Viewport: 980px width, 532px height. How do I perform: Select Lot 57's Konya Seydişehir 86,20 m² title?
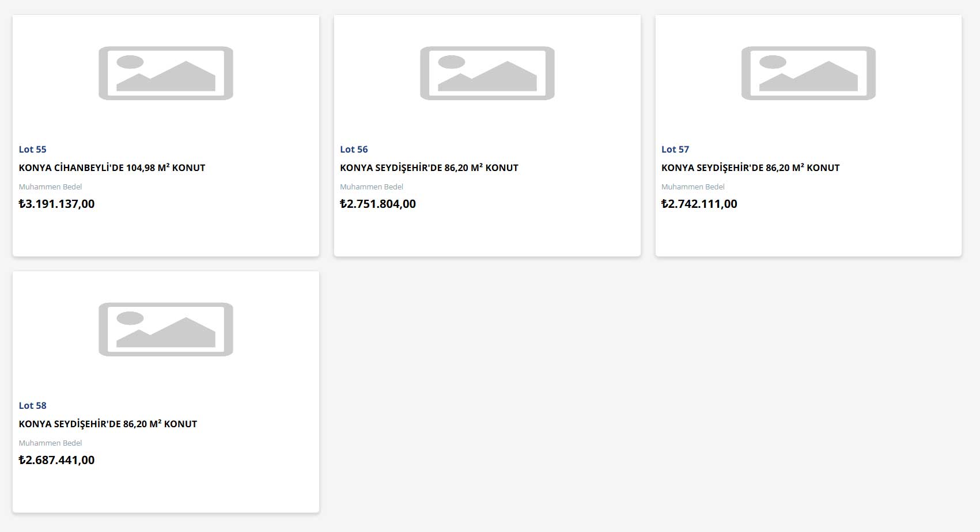(750, 168)
